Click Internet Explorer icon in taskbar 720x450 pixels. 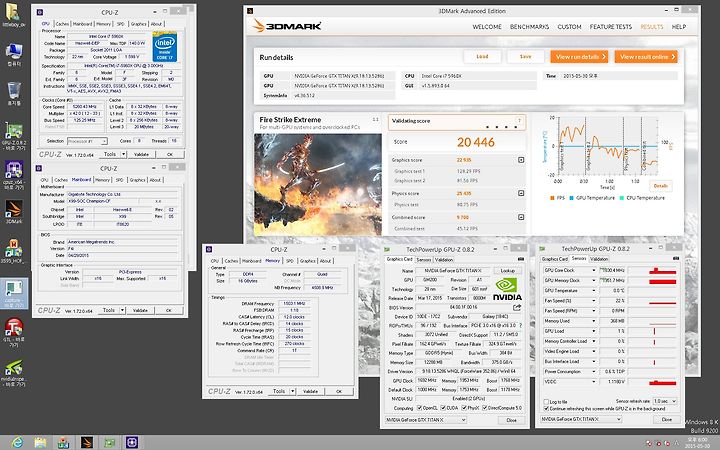17,443
